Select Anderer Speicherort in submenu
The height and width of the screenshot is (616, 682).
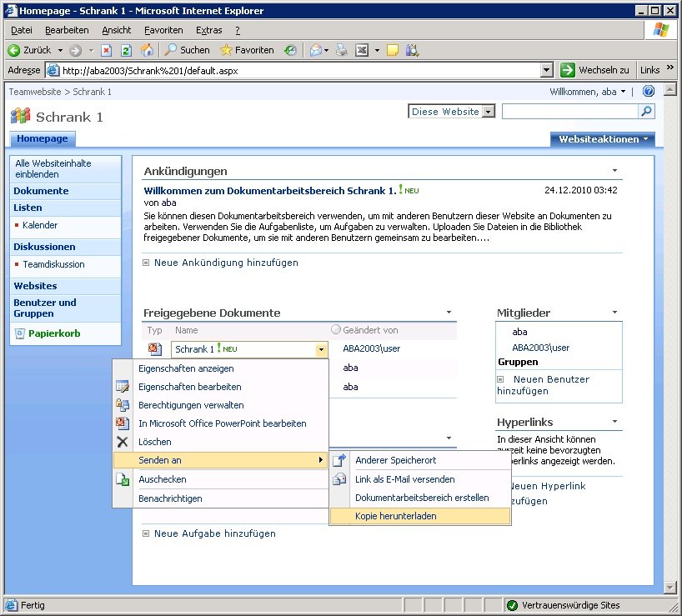coord(419,460)
